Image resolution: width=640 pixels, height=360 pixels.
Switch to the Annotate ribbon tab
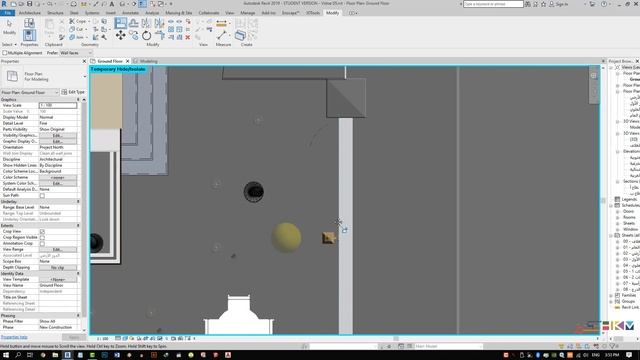point(131,13)
